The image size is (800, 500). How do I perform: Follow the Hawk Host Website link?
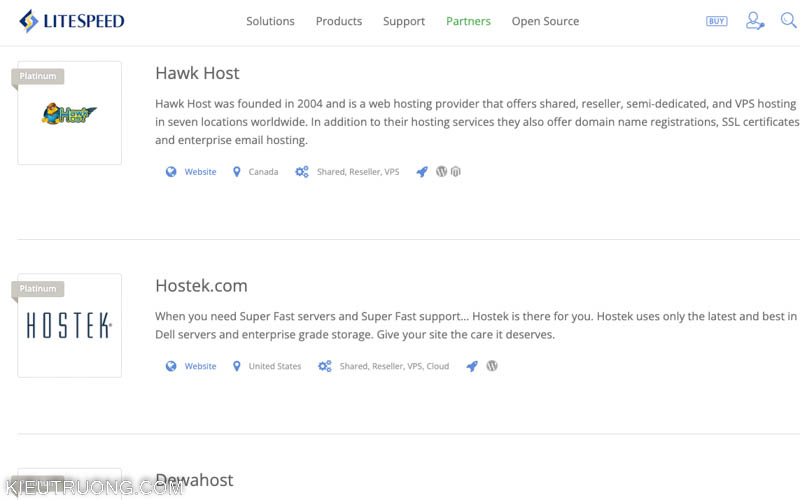pos(201,172)
